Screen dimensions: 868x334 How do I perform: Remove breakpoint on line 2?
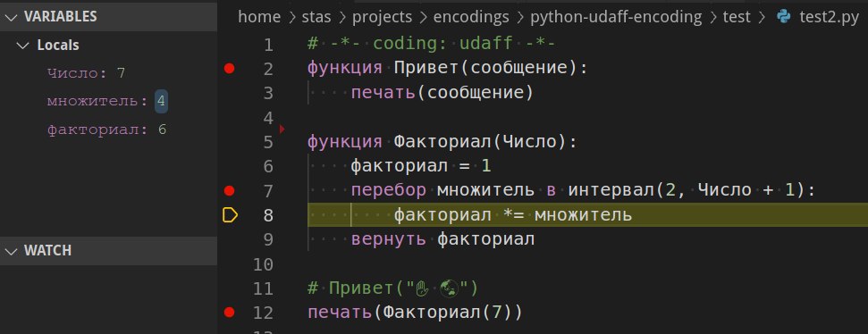point(229,69)
